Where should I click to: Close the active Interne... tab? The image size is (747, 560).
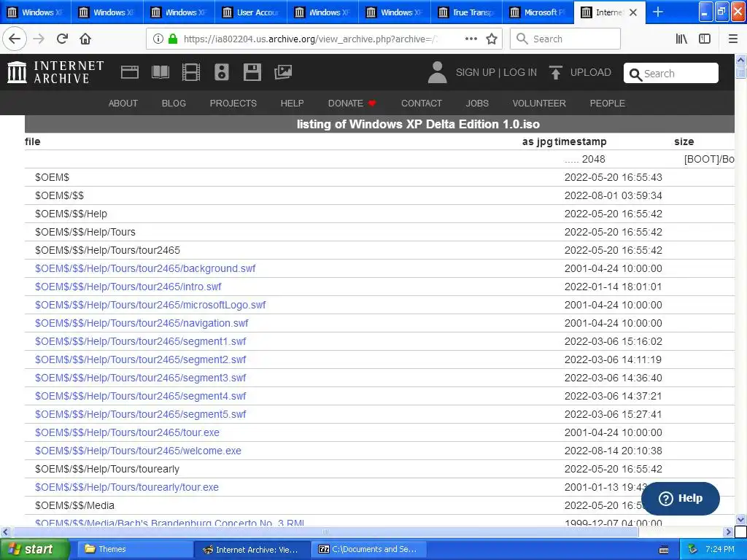[633, 12]
